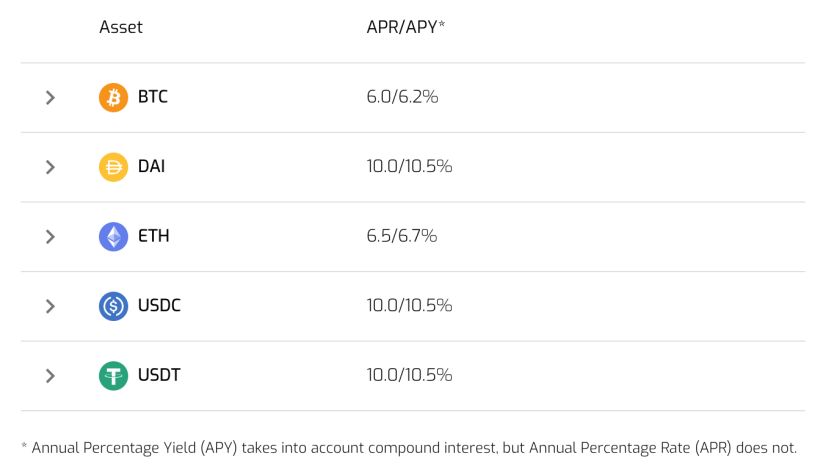Select the DAI asset name
The height and width of the screenshot is (476, 823).
click(152, 167)
